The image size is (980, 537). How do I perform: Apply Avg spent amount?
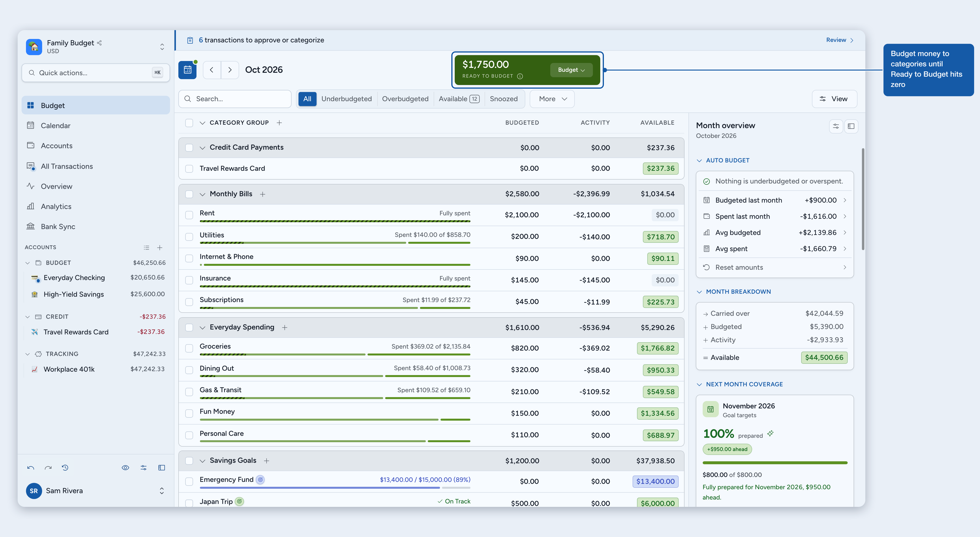tap(774, 249)
